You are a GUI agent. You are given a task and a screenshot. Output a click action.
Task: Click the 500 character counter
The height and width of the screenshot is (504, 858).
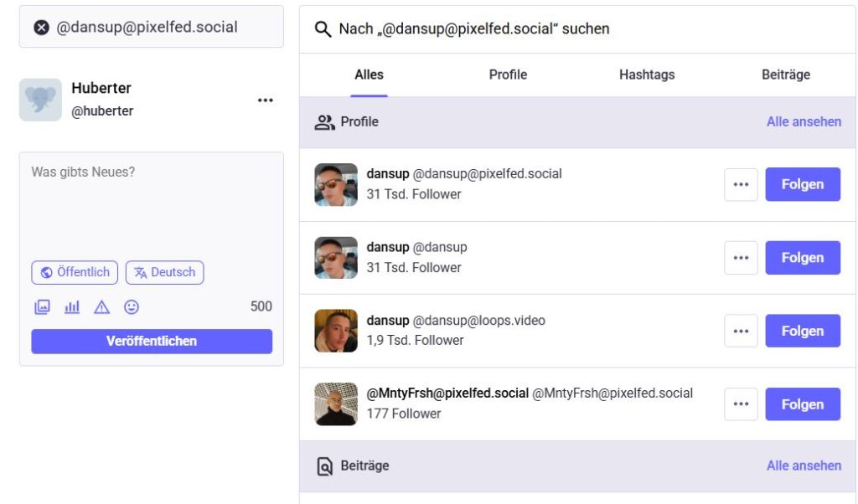point(261,306)
